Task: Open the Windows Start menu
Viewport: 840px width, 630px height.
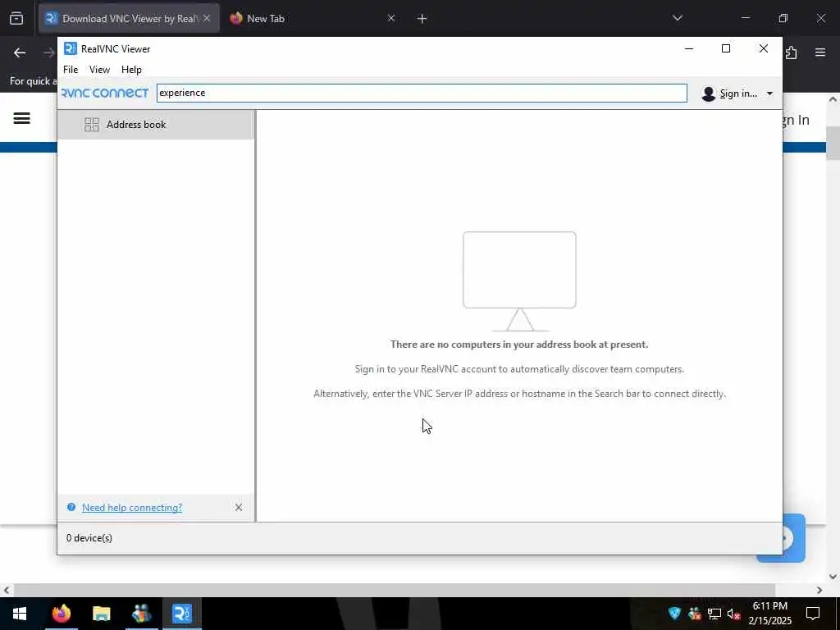Action: tap(20, 614)
